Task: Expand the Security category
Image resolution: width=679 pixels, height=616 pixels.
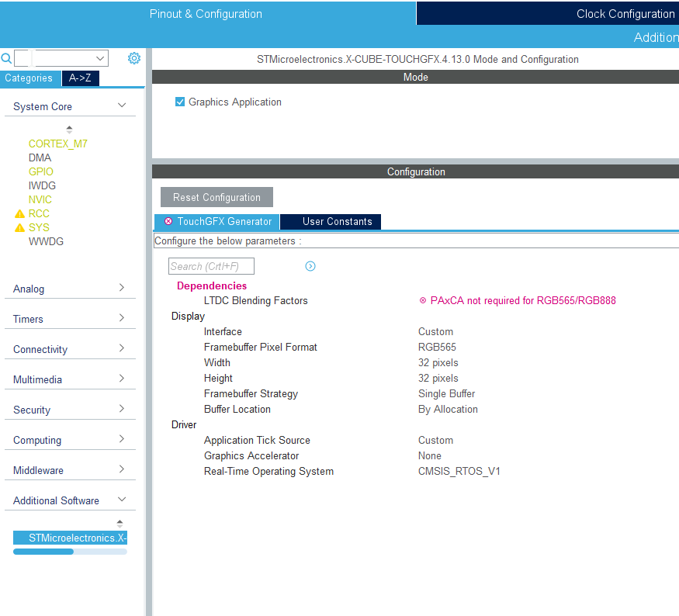Action: click(x=122, y=409)
